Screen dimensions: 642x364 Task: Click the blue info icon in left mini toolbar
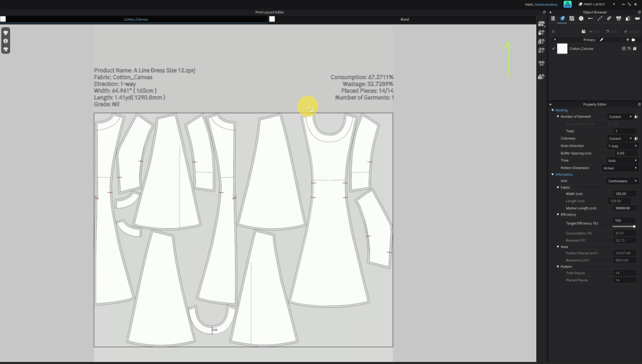6,41
